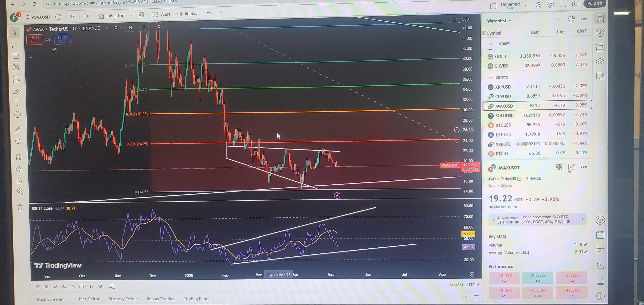Click the Publish button

595,3
